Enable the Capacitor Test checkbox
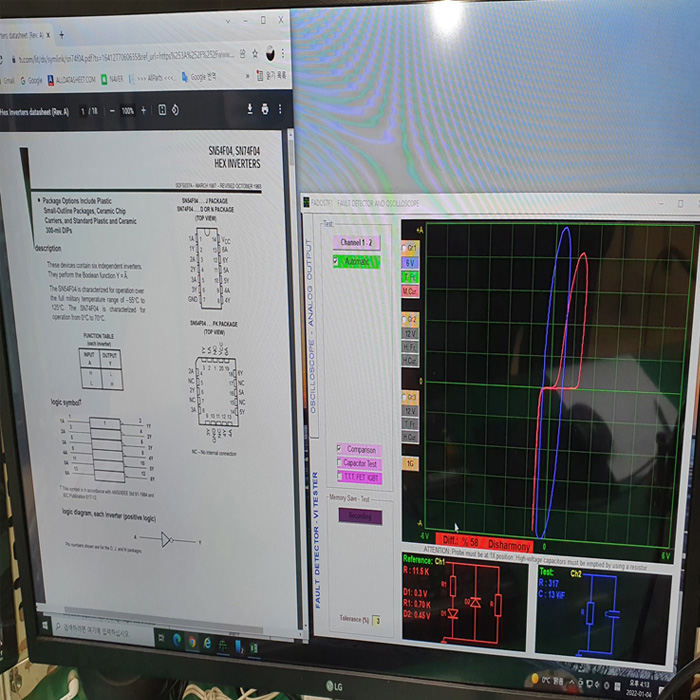 click(x=339, y=462)
